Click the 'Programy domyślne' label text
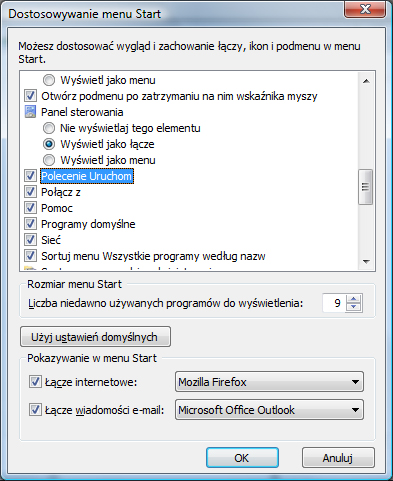This screenshot has width=393, height=481. pos(88,224)
